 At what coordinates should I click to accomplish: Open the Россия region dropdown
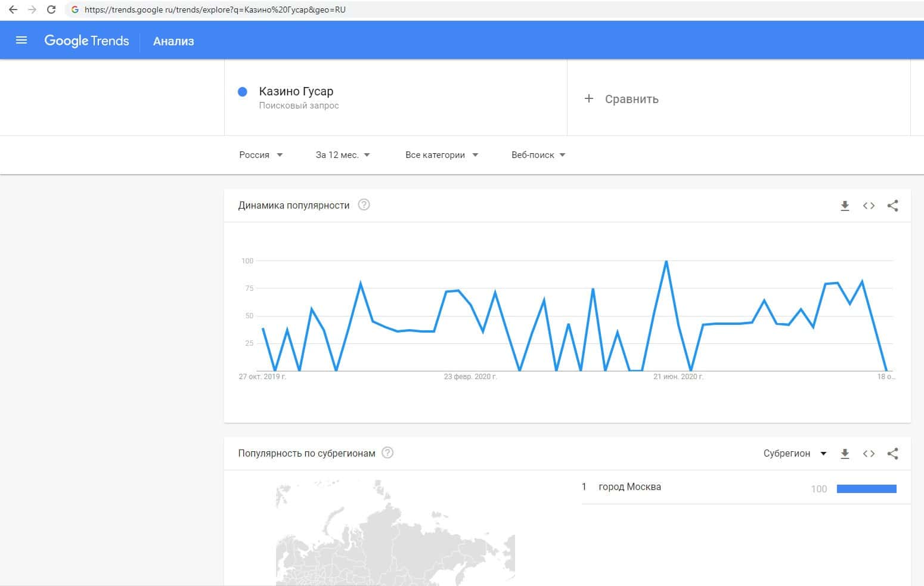point(261,155)
